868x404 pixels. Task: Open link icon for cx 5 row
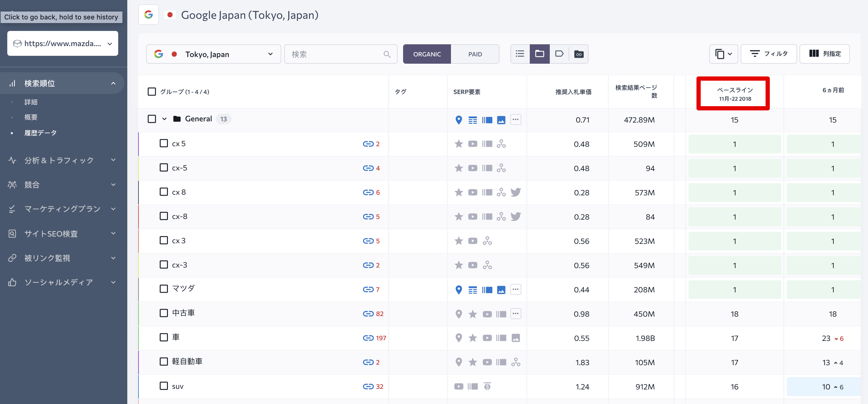tap(368, 144)
